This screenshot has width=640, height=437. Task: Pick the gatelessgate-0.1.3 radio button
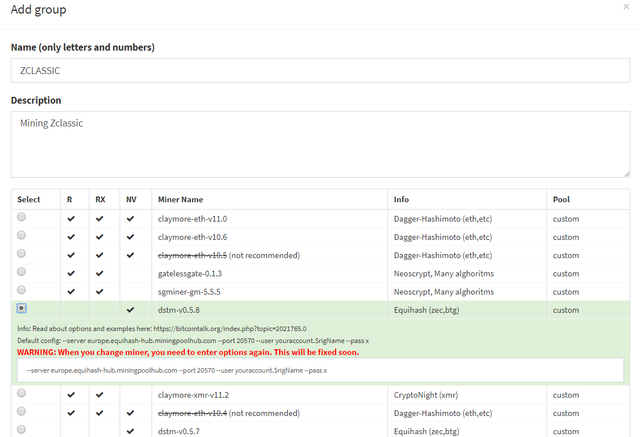(21, 272)
